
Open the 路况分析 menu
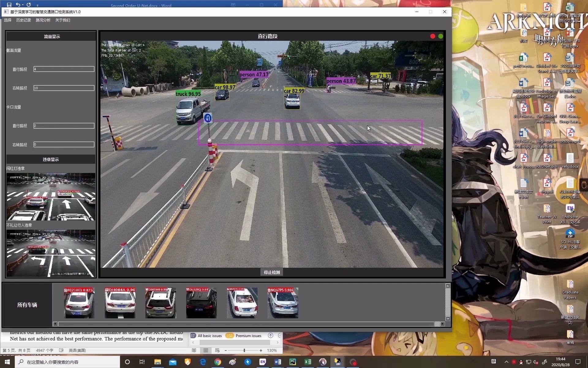pyautogui.click(x=43, y=20)
